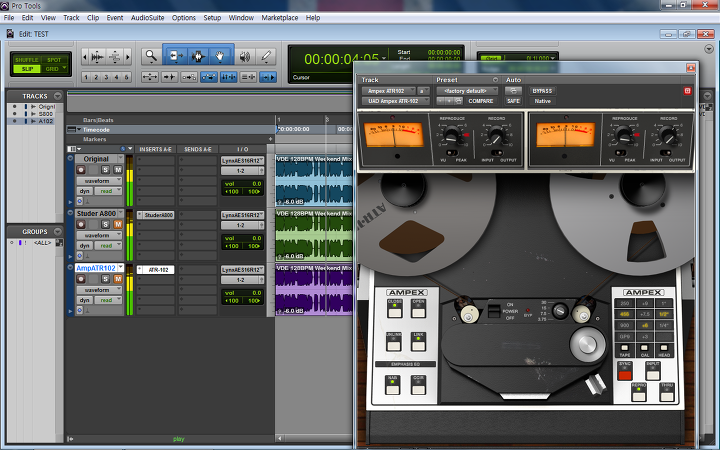Record-enable the Original track
Image resolution: width=720 pixels, height=450 pixels.
point(81,170)
